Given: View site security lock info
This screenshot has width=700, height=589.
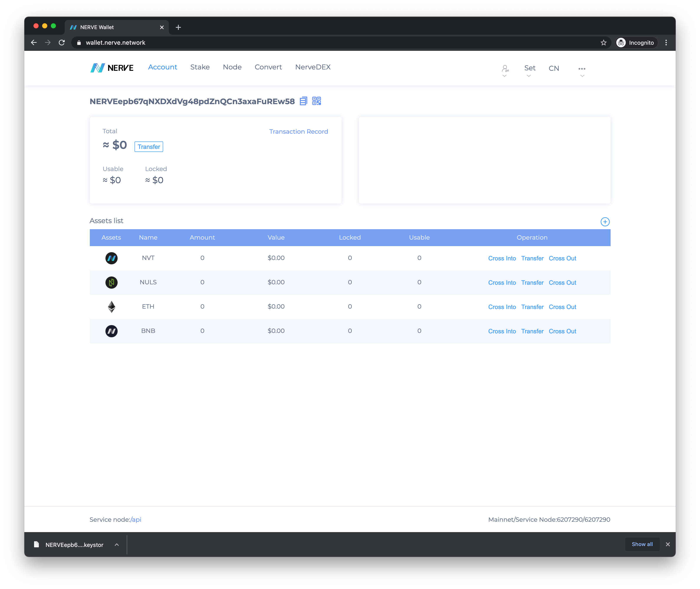Looking at the screenshot, I should pyautogui.click(x=79, y=43).
